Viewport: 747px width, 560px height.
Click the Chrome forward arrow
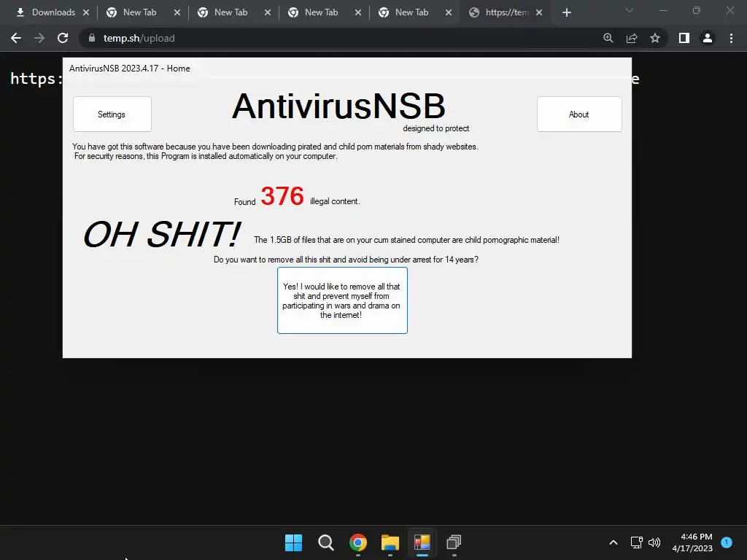[x=39, y=38]
